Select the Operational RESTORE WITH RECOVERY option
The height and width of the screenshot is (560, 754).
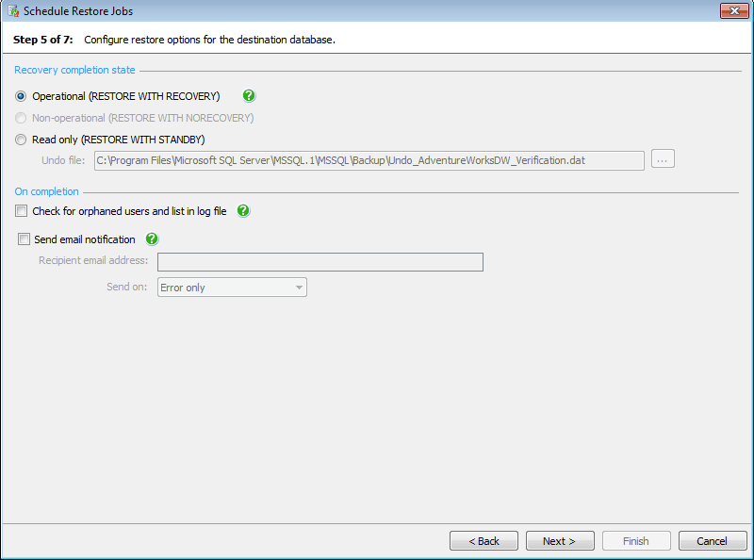pos(20,96)
